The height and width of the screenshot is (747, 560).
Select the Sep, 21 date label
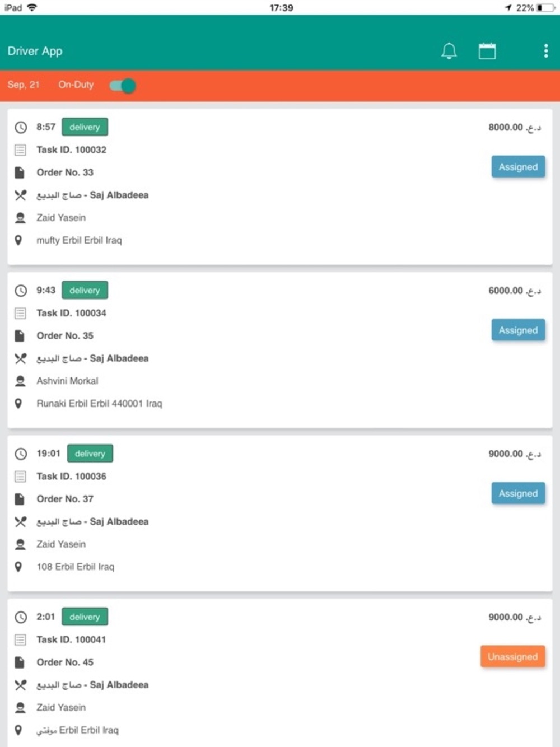tap(24, 85)
